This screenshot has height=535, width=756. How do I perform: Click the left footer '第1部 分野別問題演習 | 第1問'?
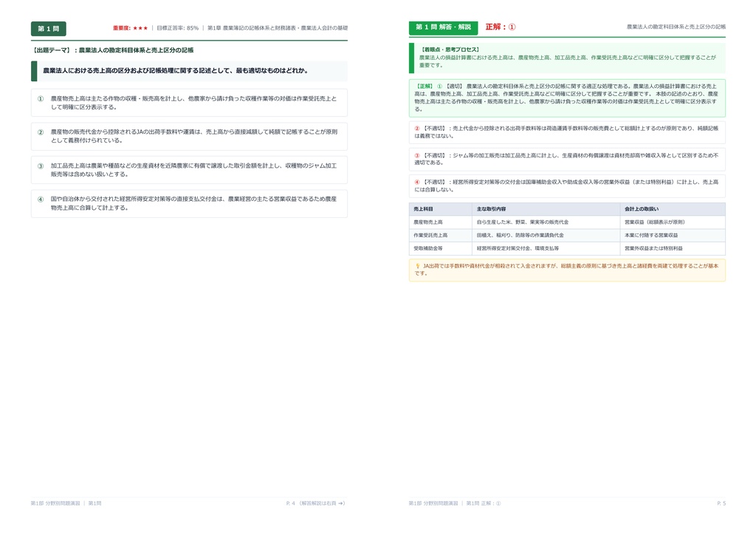click(66, 503)
